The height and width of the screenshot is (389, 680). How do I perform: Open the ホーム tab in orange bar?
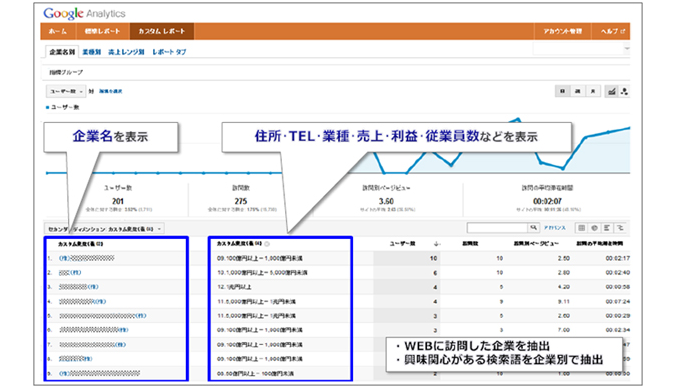tap(58, 31)
